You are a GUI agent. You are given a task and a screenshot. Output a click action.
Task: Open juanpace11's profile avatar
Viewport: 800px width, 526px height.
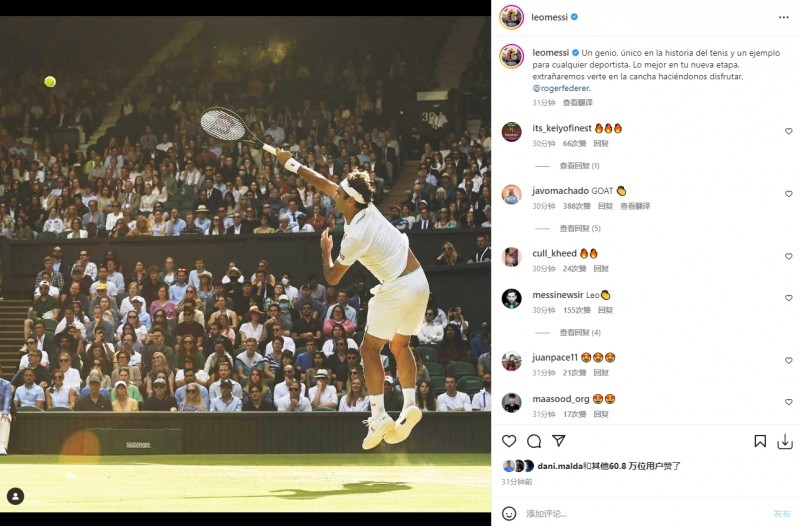511,361
